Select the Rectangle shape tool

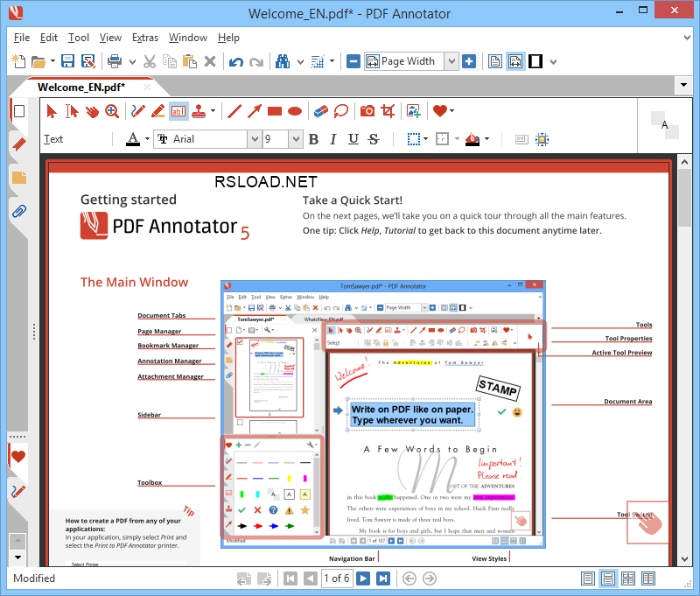pyautogui.click(x=275, y=111)
